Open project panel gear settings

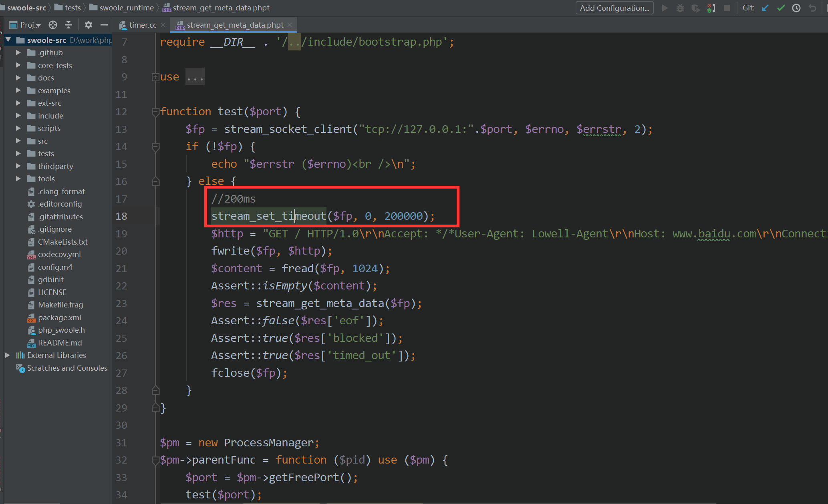[x=89, y=25]
